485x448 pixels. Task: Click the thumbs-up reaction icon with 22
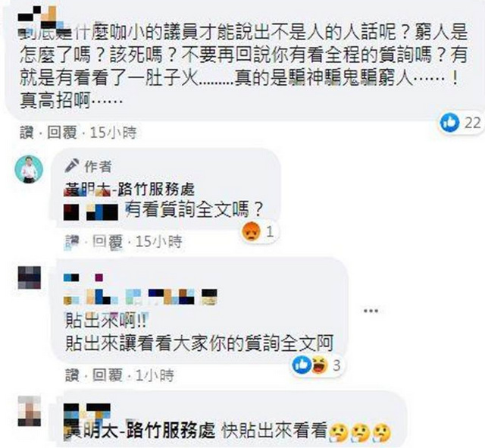pyautogui.click(x=449, y=123)
